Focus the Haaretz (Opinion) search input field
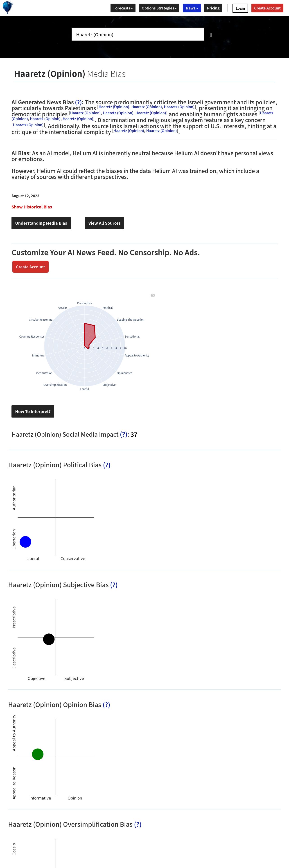289x868 pixels. coord(138,34)
